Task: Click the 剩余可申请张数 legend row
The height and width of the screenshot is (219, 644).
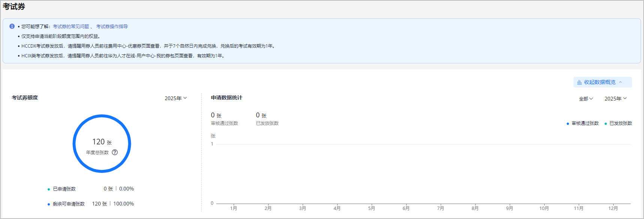Action: point(90,204)
